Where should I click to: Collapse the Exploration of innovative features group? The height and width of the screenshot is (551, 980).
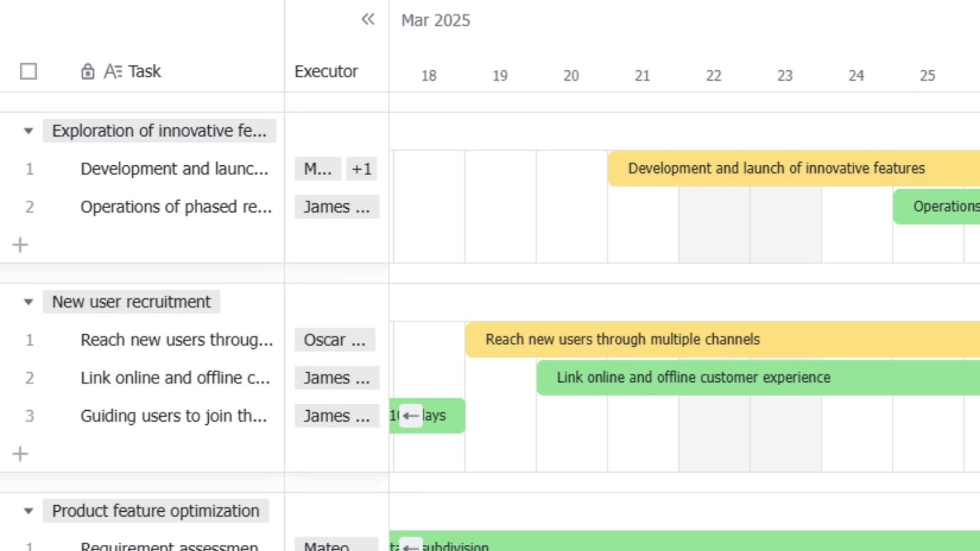pyautogui.click(x=28, y=130)
